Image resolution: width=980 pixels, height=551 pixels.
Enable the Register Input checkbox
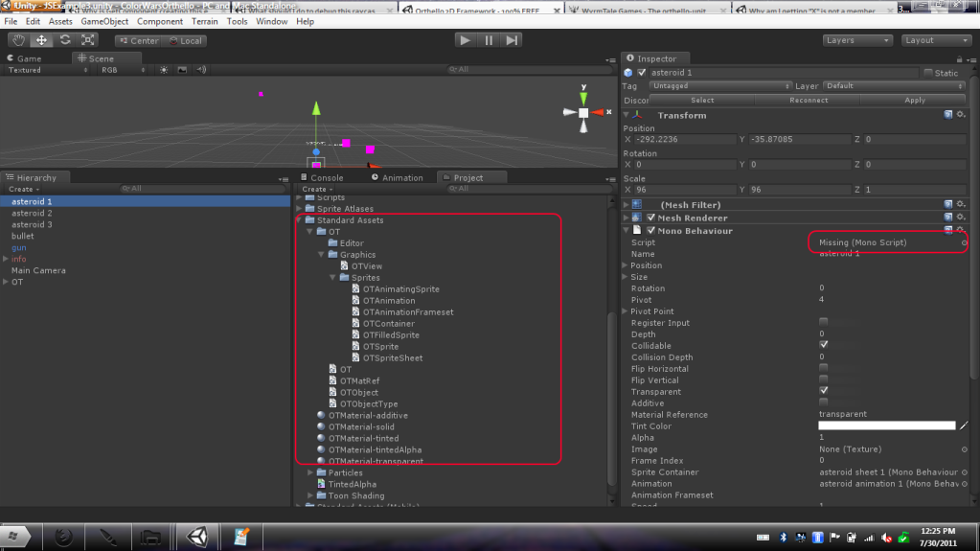point(823,321)
